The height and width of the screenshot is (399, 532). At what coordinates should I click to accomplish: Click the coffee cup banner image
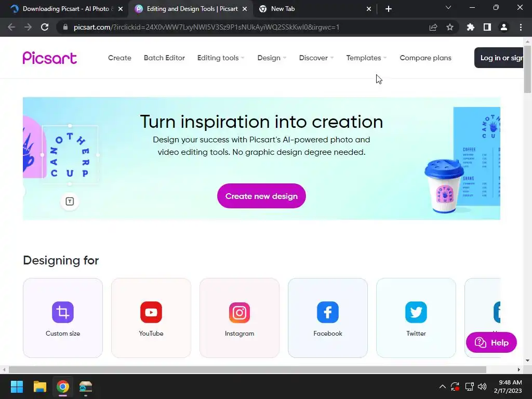[x=444, y=186]
